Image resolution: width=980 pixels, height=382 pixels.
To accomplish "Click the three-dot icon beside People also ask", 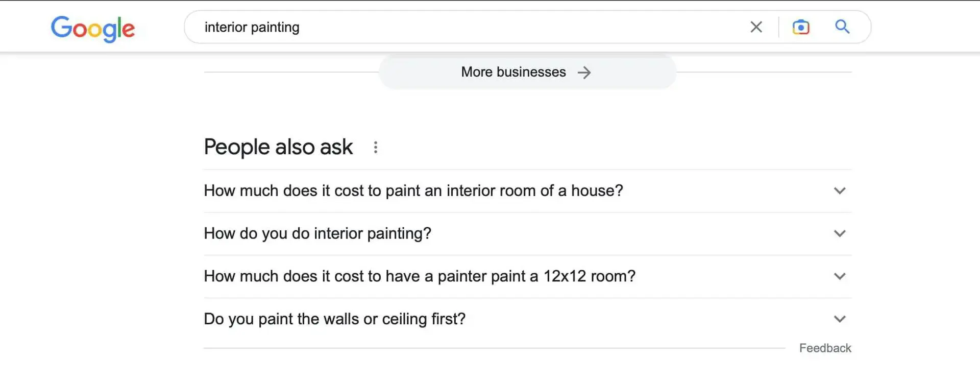I will (376, 147).
